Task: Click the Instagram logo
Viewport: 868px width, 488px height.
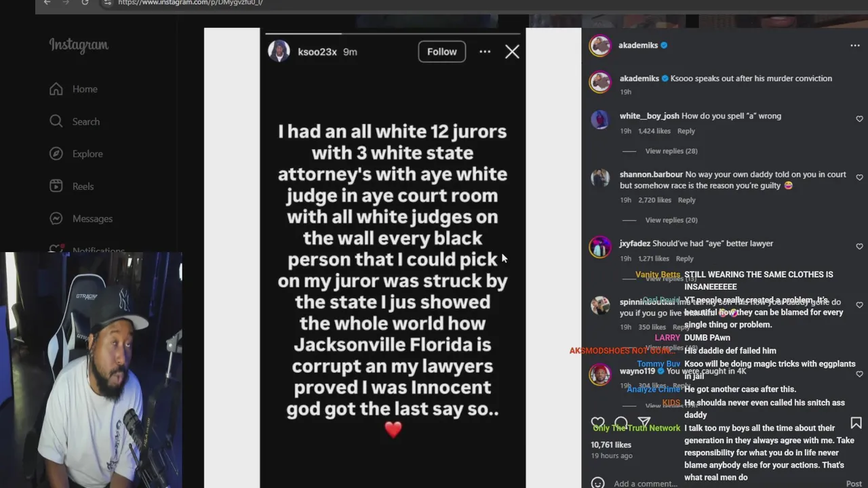Action: [x=79, y=45]
